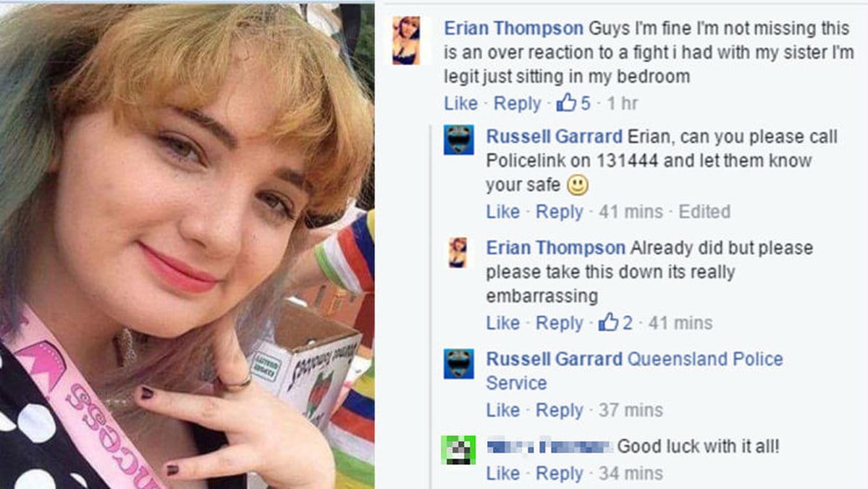Screen dimensions: 868x489
Task: Open the Edited history on Russell's comment
Action: [704, 212]
